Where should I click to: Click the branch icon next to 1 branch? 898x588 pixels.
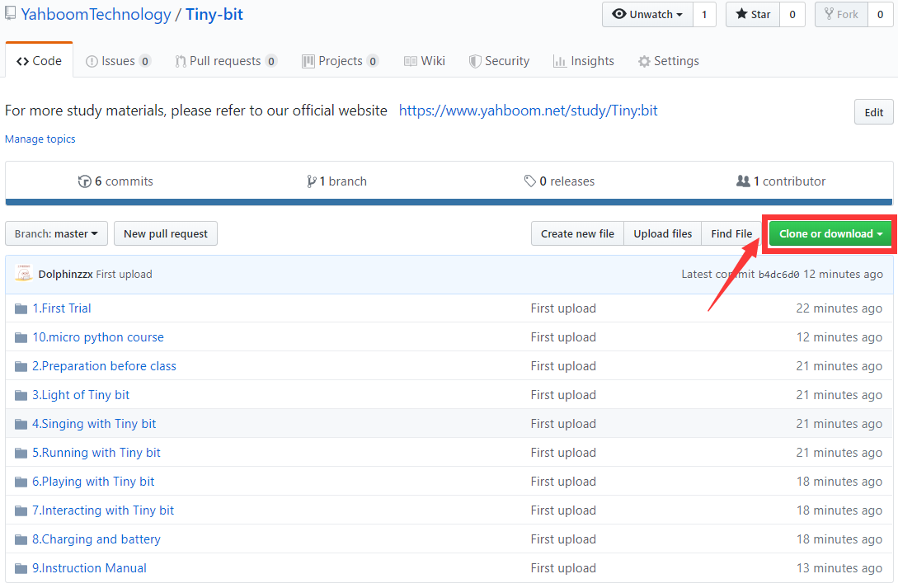click(x=311, y=181)
